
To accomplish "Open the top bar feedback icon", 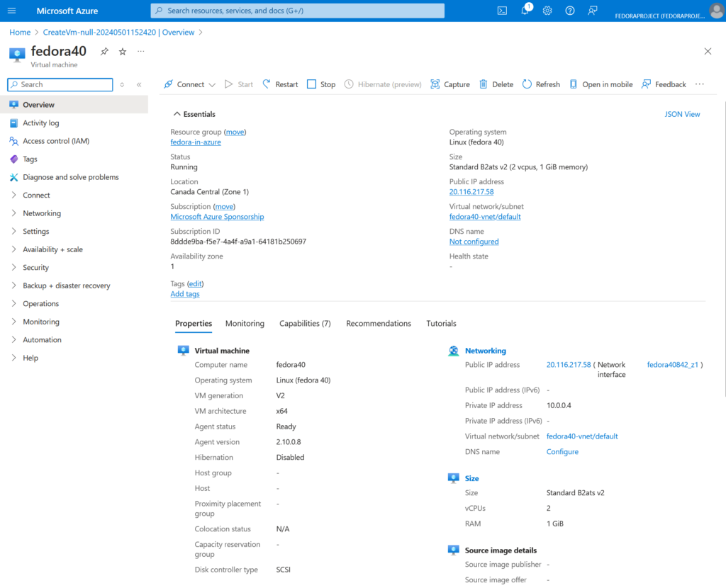I will (592, 11).
